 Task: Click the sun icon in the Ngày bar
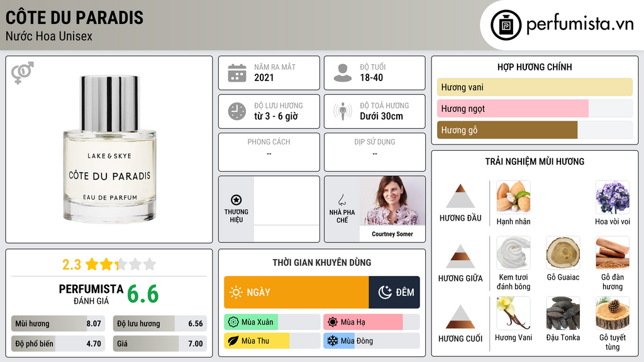click(x=236, y=292)
